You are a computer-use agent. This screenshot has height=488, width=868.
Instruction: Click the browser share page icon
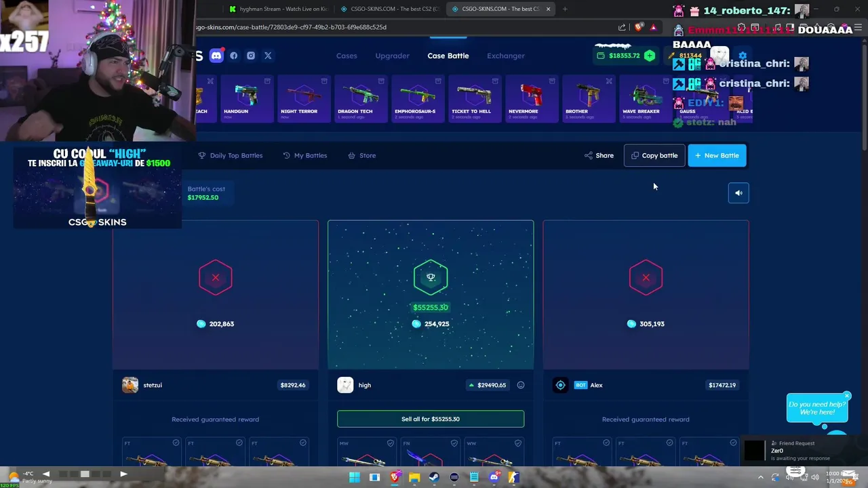[x=622, y=27]
